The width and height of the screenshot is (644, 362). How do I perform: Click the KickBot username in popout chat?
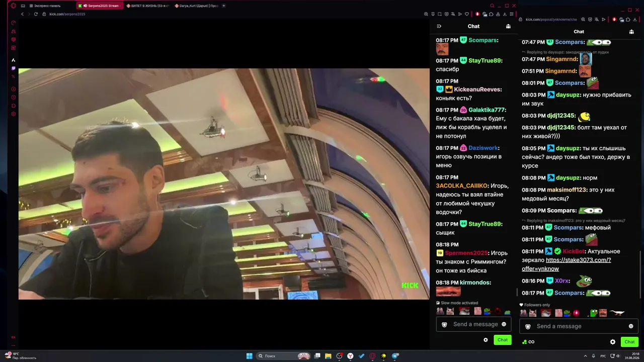coord(574,251)
